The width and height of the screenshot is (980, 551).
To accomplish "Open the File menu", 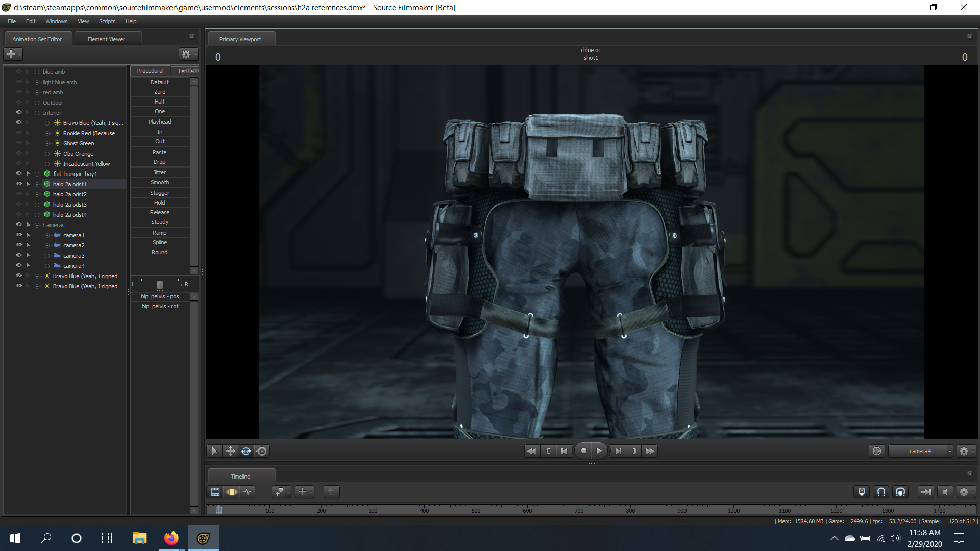I will coord(12,21).
